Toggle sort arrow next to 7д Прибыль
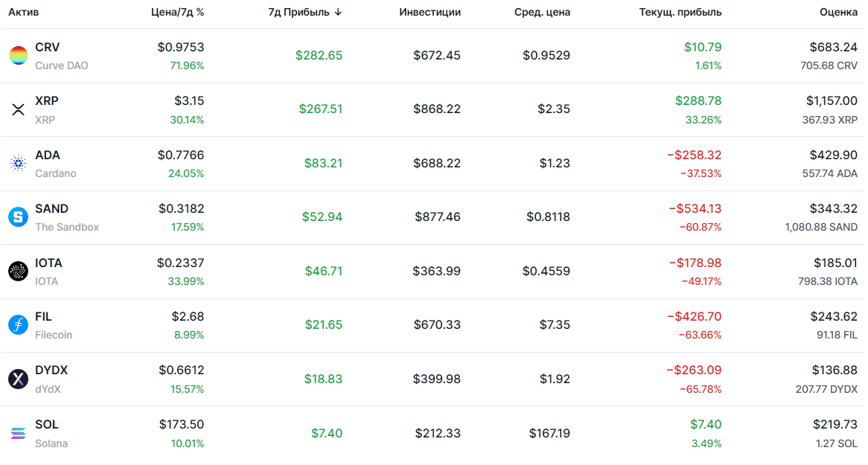The height and width of the screenshot is (465, 868). click(339, 12)
